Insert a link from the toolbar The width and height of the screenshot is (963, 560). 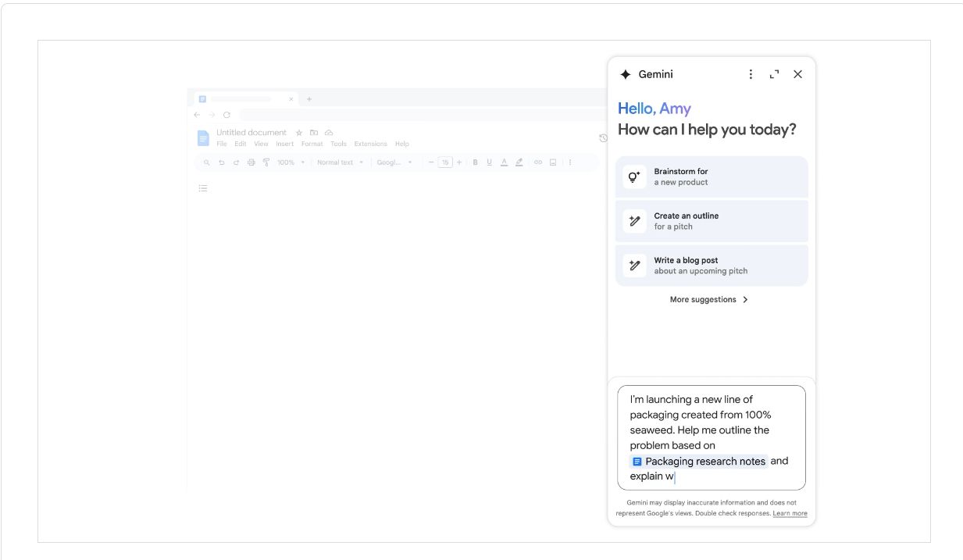click(537, 162)
